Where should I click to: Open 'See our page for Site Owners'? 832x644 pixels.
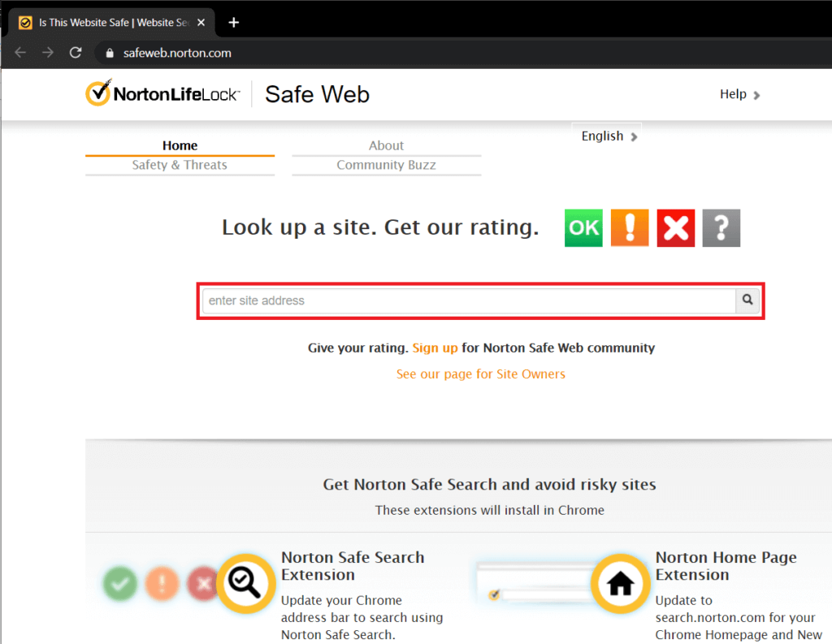pyautogui.click(x=481, y=374)
